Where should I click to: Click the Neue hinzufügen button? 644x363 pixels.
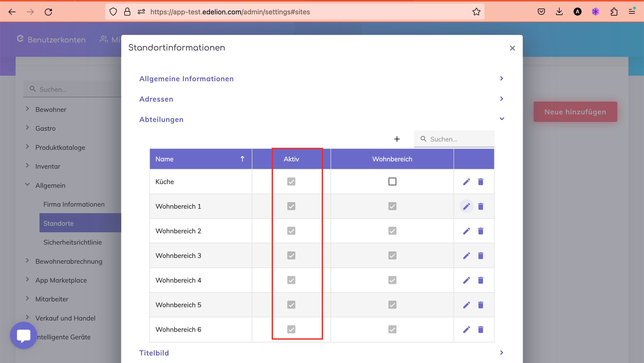click(x=575, y=112)
